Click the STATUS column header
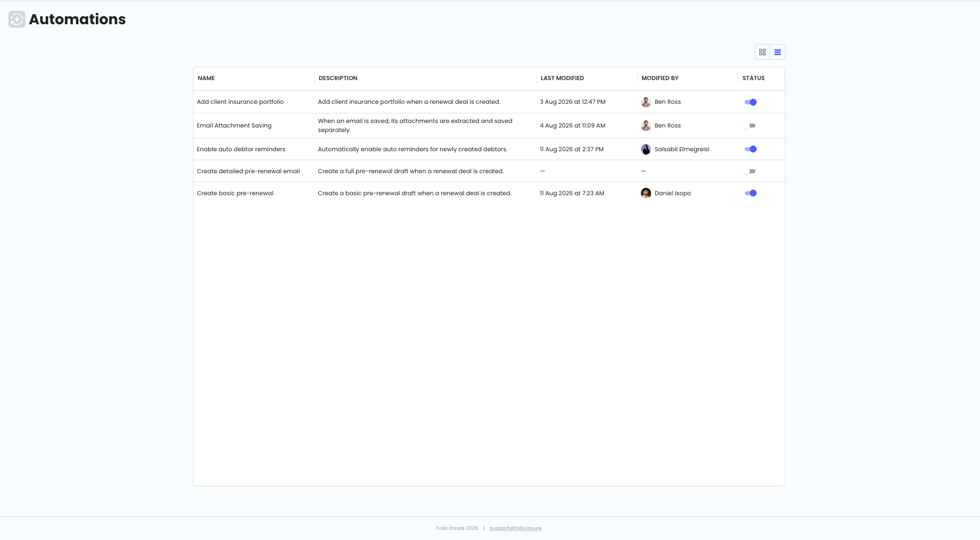The width and height of the screenshot is (980, 540). [x=754, y=78]
